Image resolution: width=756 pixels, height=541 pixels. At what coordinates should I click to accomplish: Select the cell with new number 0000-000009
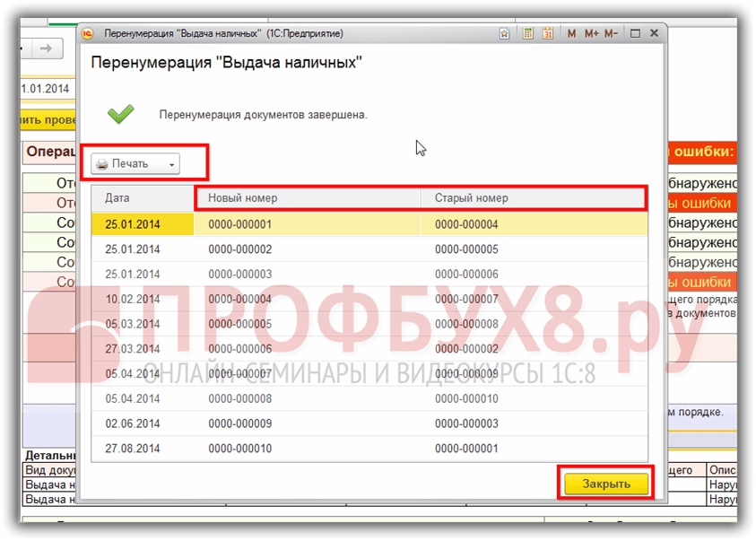[x=239, y=423]
